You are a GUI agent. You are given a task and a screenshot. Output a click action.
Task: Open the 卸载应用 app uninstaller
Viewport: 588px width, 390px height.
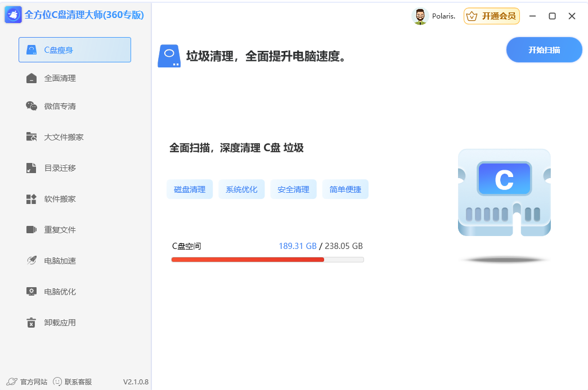[x=32, y=322]
